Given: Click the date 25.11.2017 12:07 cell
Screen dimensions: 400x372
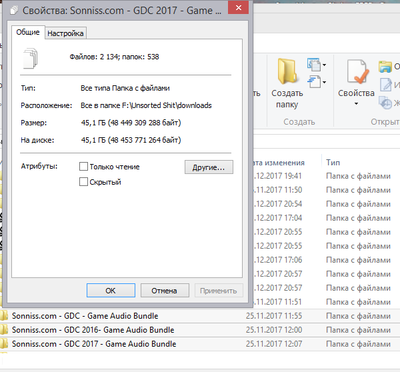Looking at the screenshot, I should 274,344.
